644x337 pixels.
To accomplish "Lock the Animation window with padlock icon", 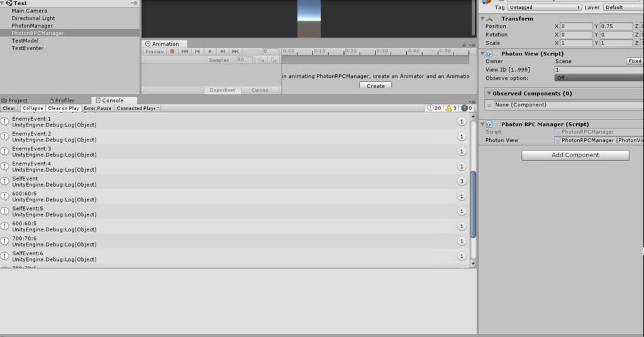I will [x=464, y=45].
